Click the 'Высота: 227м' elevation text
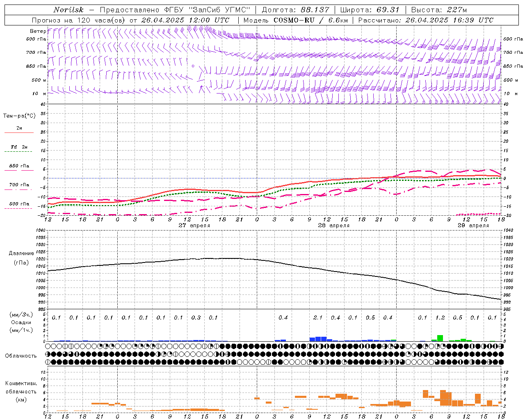This screenshot has width=525, height=420. click(x=439, y=10)
